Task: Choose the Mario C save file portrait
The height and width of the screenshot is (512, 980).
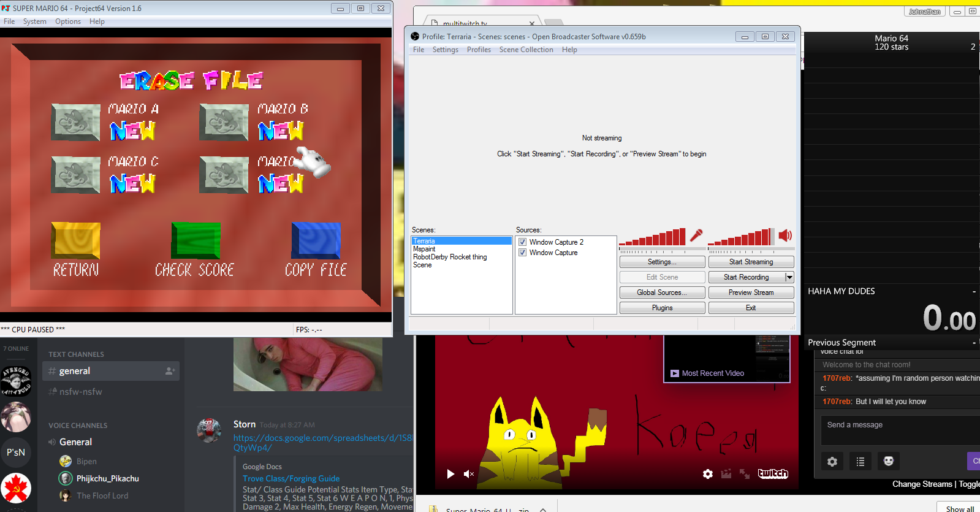Action: click(x=76, y=175)
